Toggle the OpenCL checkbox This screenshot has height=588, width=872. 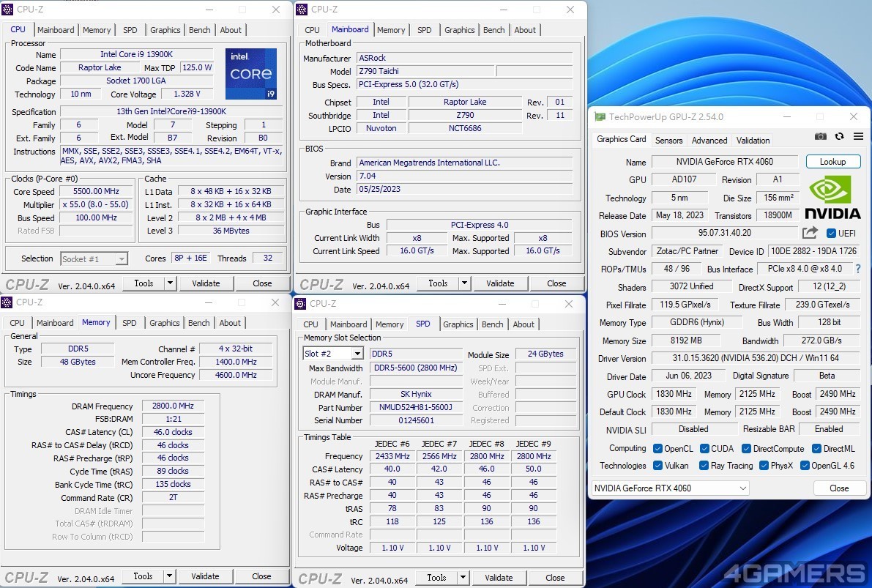(658, 448)
